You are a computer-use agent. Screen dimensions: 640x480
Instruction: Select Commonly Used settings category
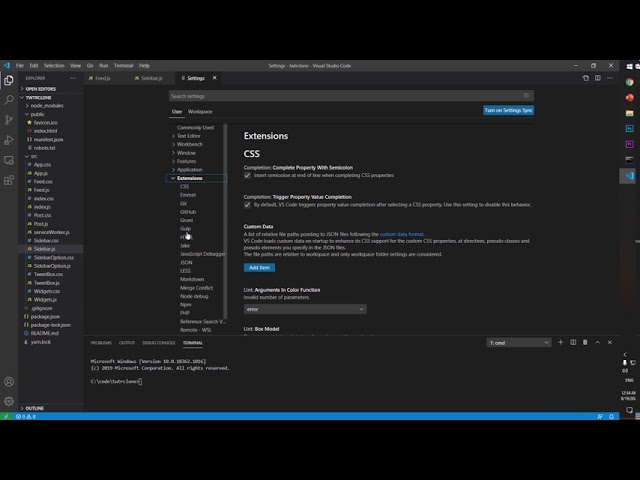195,128
